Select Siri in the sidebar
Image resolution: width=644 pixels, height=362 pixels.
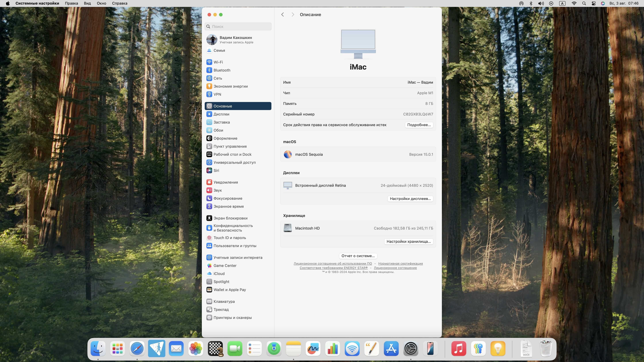point(238,170)
